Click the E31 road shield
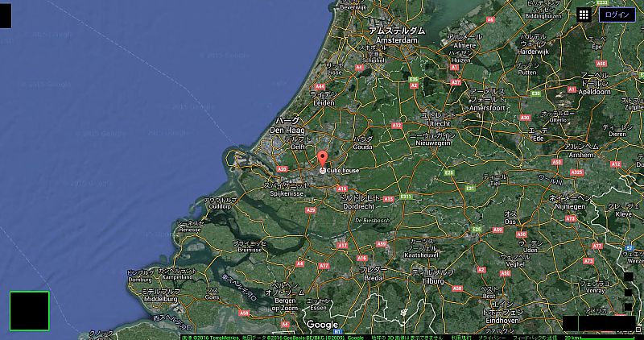The height and width of the screenshot is (340, 644). (x=471, y=189)
